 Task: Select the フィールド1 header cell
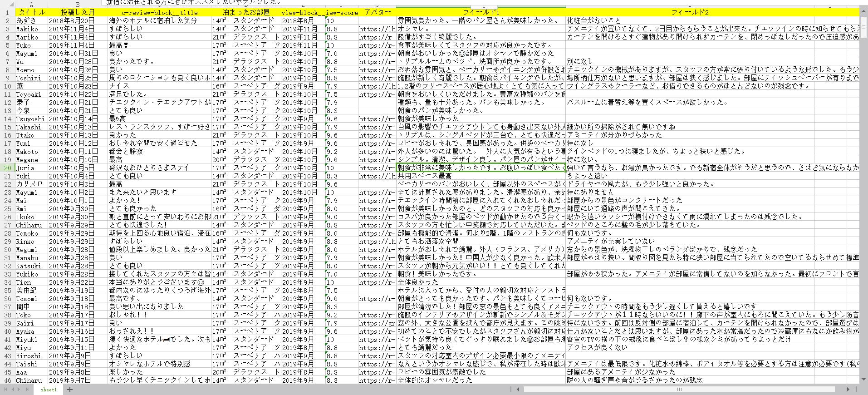[x=481, y=12]
